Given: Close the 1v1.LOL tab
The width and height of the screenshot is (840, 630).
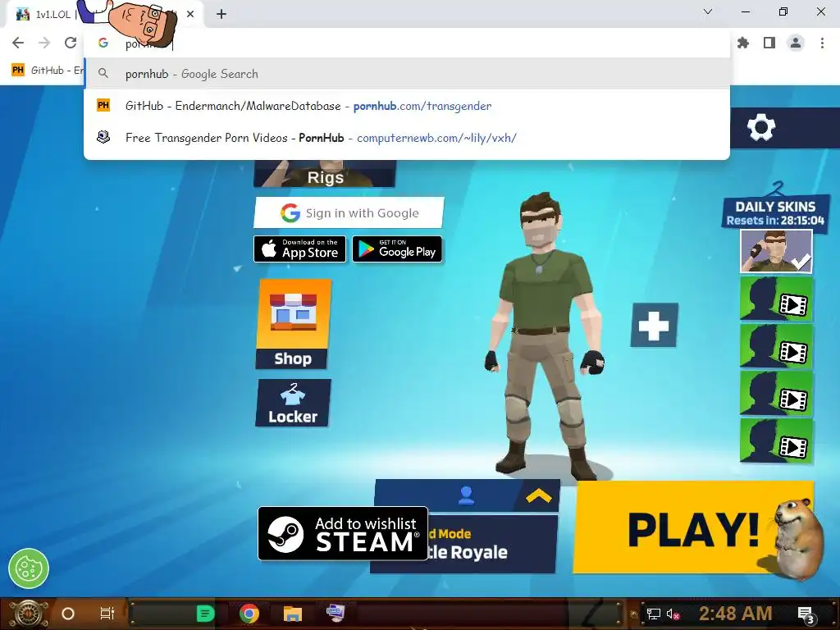Looking at the screenshot, I should pos(190,15).
